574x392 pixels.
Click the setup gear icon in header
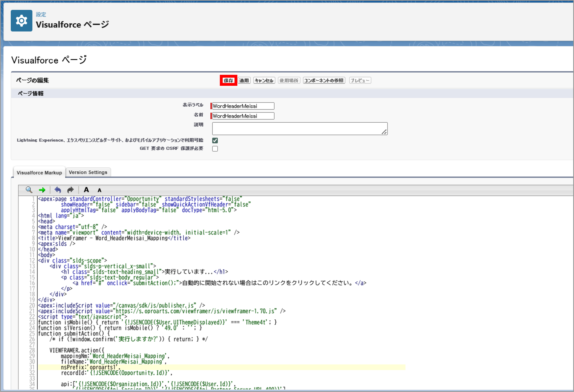(22, 21)
